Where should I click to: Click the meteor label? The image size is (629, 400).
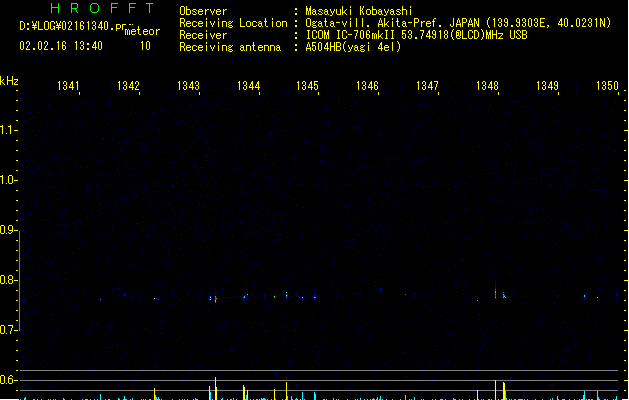pos(142,31)
